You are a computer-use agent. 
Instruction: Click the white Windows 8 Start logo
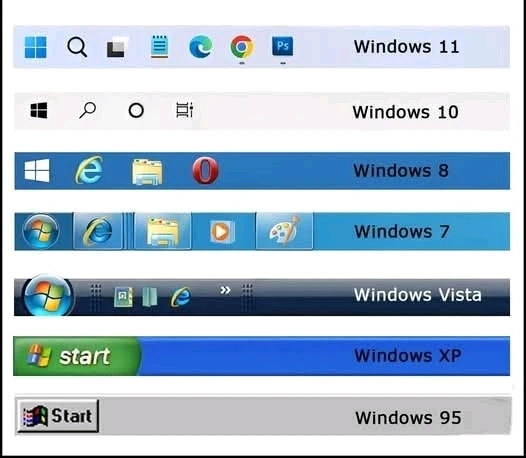[x=37, y=171]
